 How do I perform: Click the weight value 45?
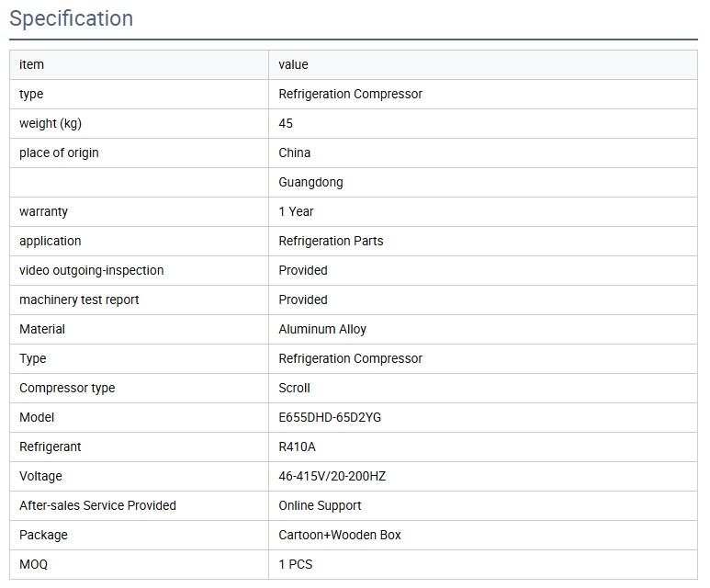[x=286, y=123]
